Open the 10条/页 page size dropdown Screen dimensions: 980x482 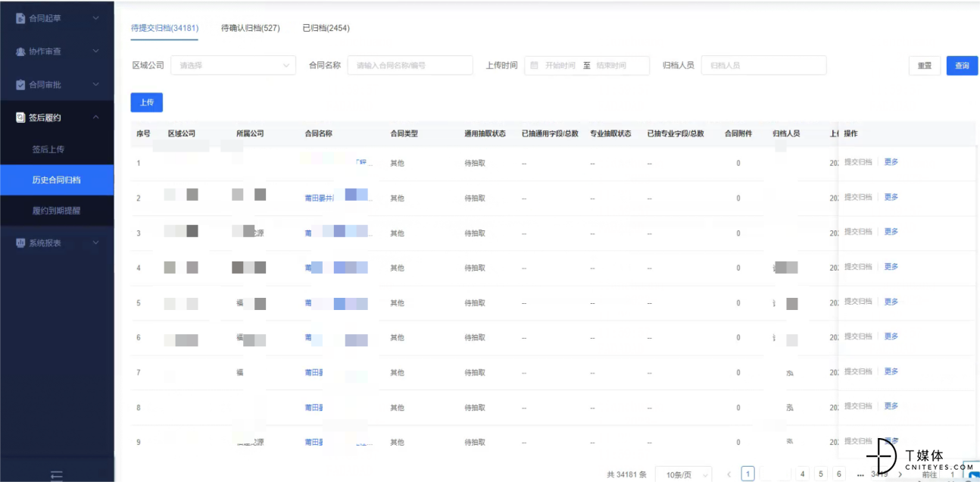click(x=683, y=474)
